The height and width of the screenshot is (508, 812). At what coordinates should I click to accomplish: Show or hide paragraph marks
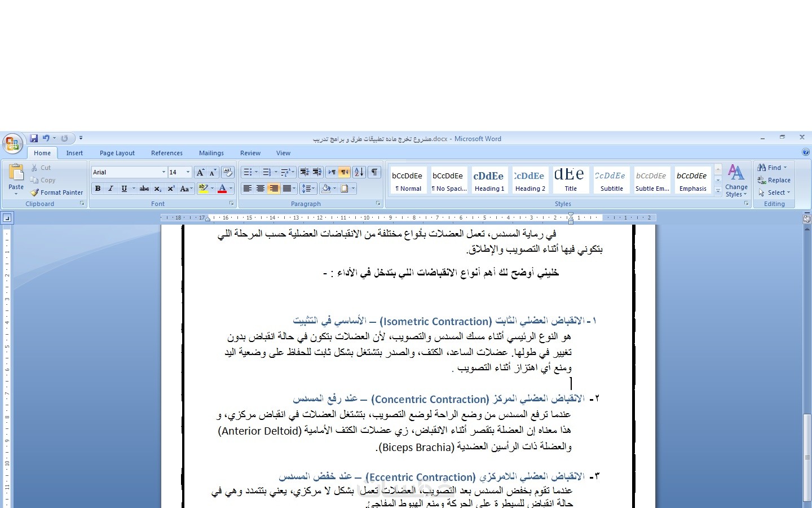[374, 172]
